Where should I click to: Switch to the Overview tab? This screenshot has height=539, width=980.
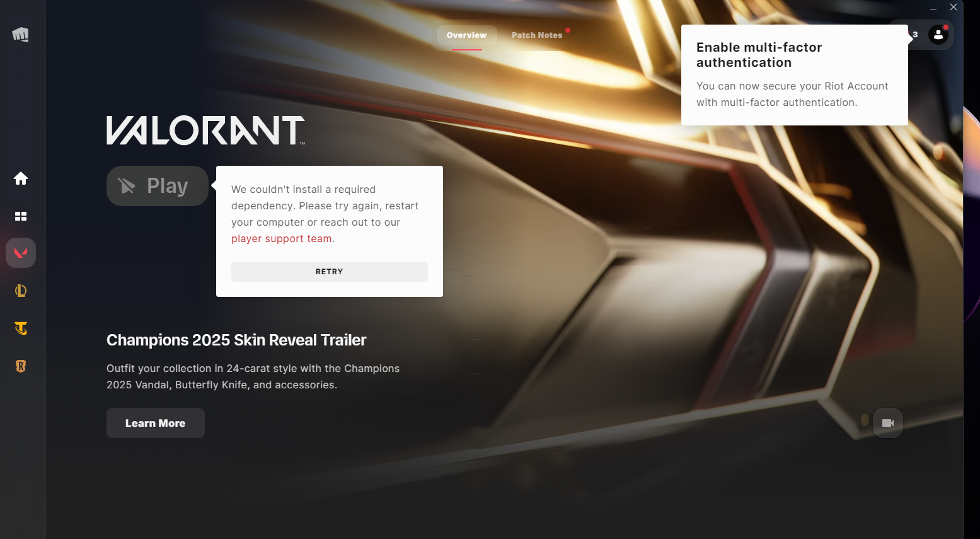(x=466, y=35)
